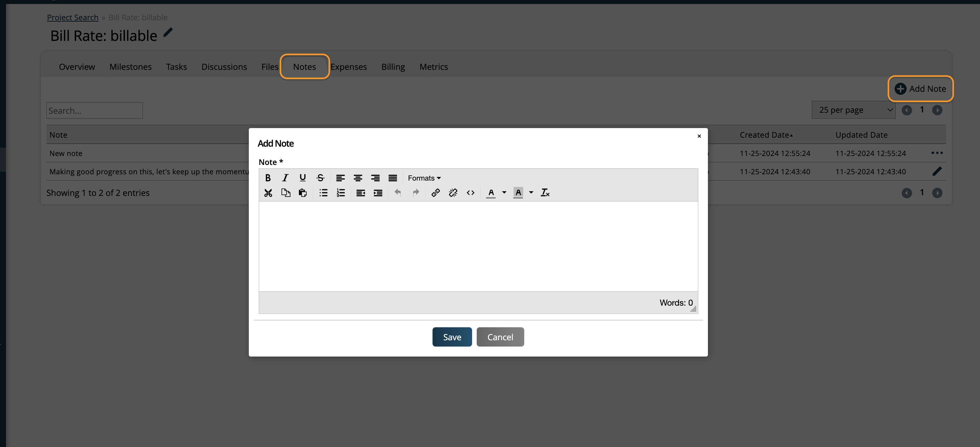
Task: Click the Unordered list icon
Action: click(323, 193)
